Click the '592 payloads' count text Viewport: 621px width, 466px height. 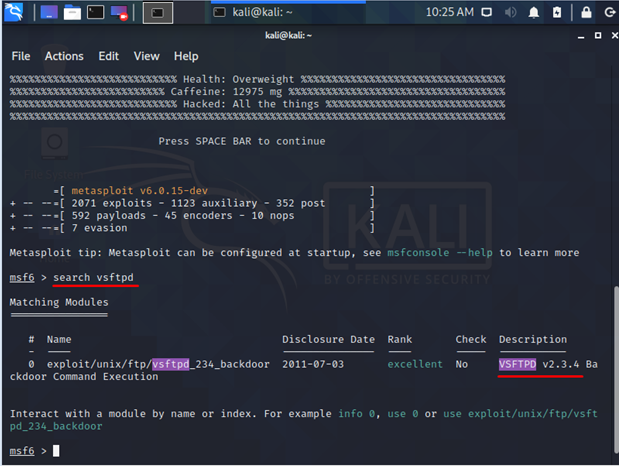click(109, 215)
